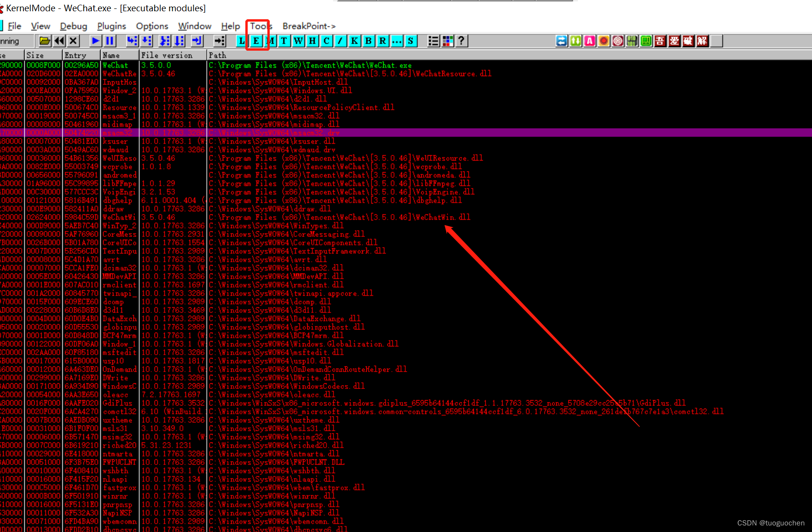Open the Help menu
The image size is (812, 532).
coord(230,26)
